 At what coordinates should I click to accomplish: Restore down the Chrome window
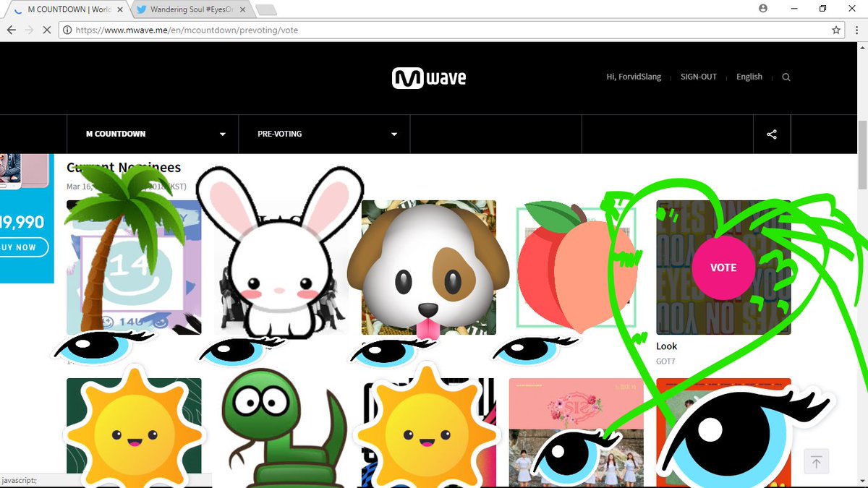pyautogui.click(x=823, y=8)
